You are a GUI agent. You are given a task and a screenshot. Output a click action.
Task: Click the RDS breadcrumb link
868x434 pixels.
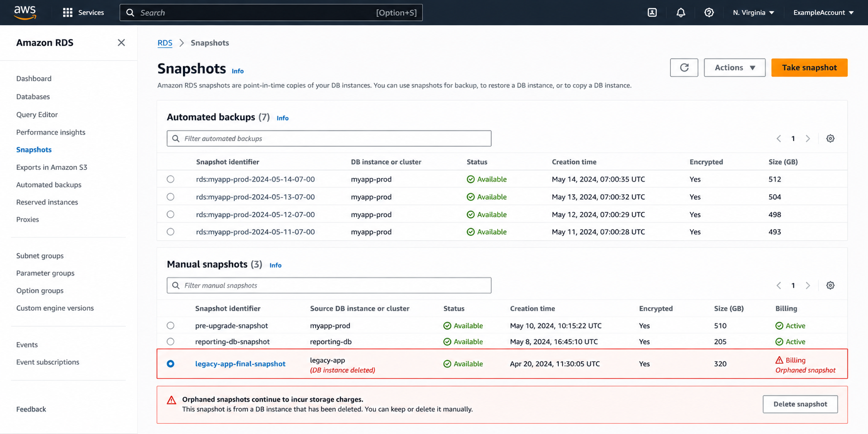click(x=165, y=43)
